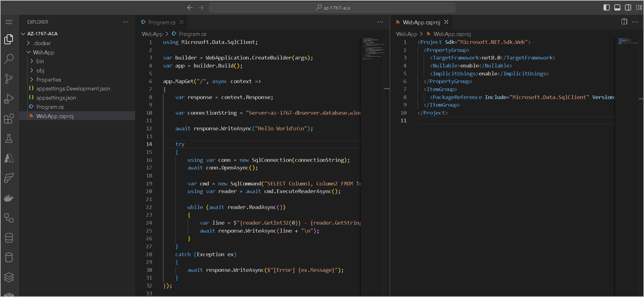The width and height of the screenshot is (644, 297).
Task: Toggle the primary sidebar layout button
Action: click(607, 7)
